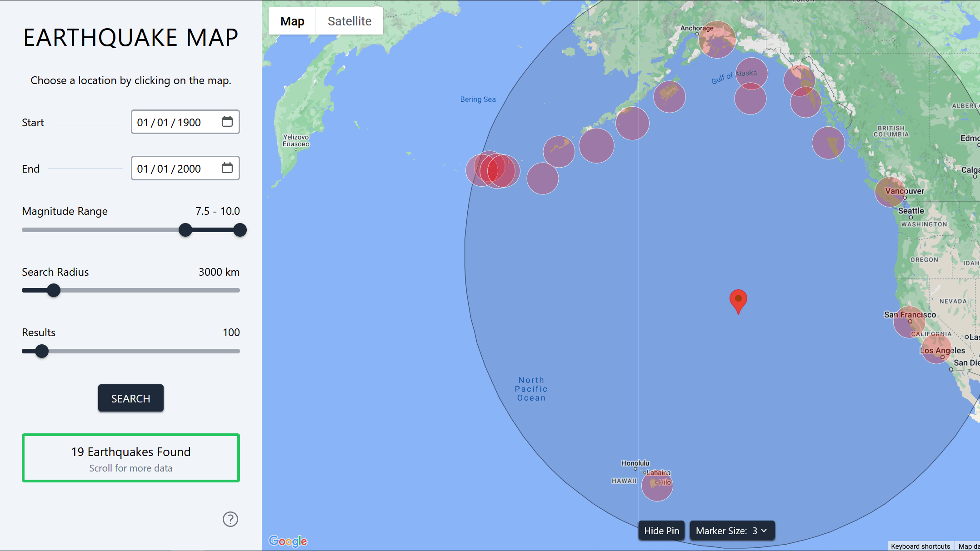Open the Start date calendar picker
The height and width of the screenshot is (551, 980).
pos(227,122)
